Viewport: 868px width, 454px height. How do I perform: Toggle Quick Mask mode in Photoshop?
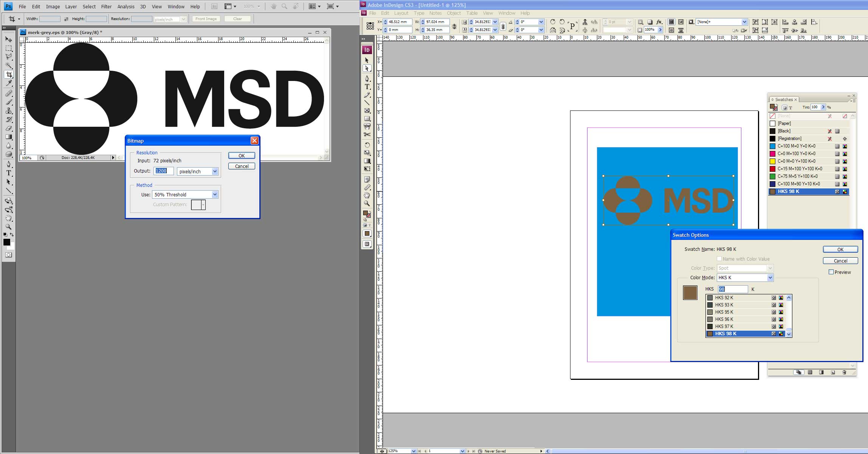[8, 255]
